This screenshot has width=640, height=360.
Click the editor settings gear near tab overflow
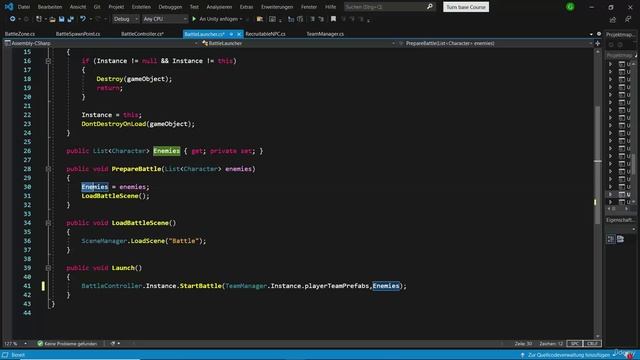(599, 34)
